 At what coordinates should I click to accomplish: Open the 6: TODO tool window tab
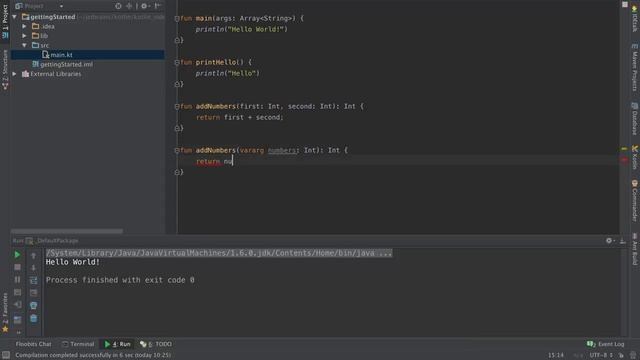[156, 344]
